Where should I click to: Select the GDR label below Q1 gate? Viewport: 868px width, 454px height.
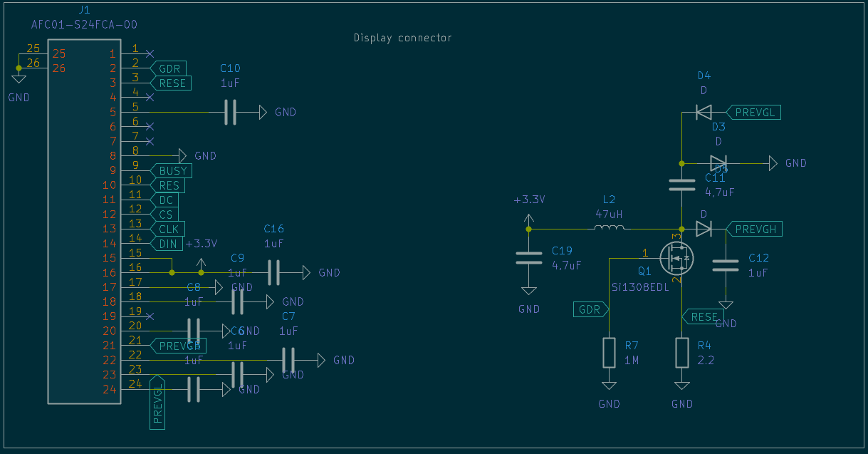pyautogui.click(x=591, y=309)
